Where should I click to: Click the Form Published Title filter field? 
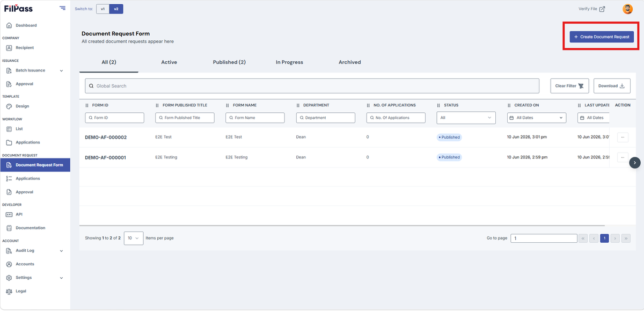pos(185,118)
